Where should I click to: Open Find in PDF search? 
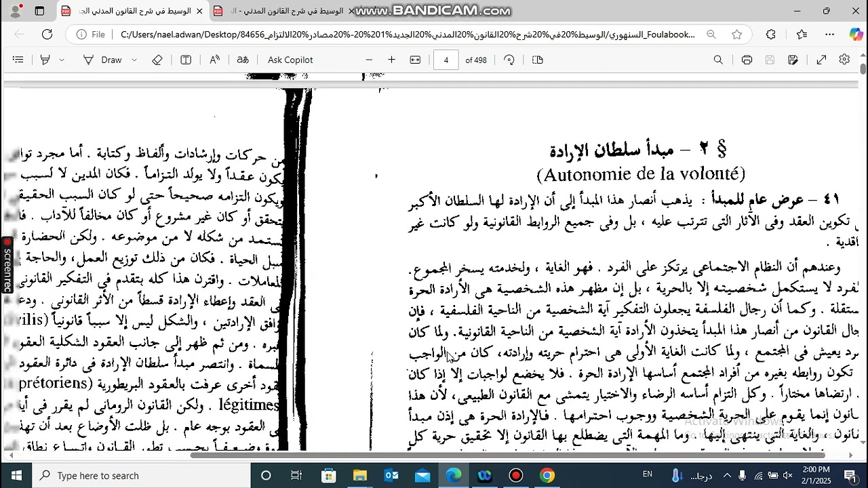point(718,60)
